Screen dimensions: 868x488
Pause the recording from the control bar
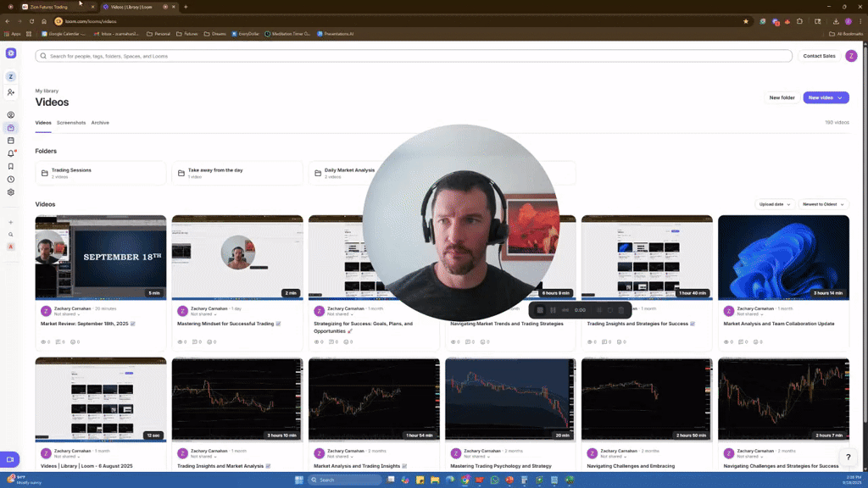tap(553, 310)
